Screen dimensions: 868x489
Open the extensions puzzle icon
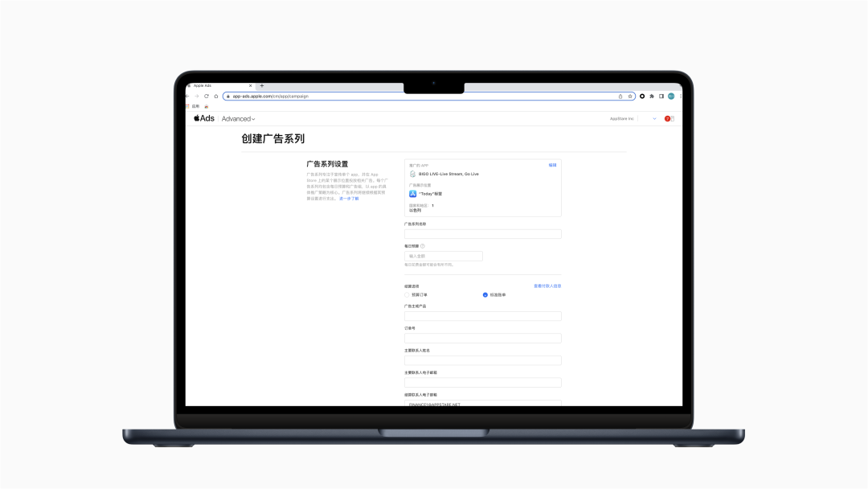(652, 97)
